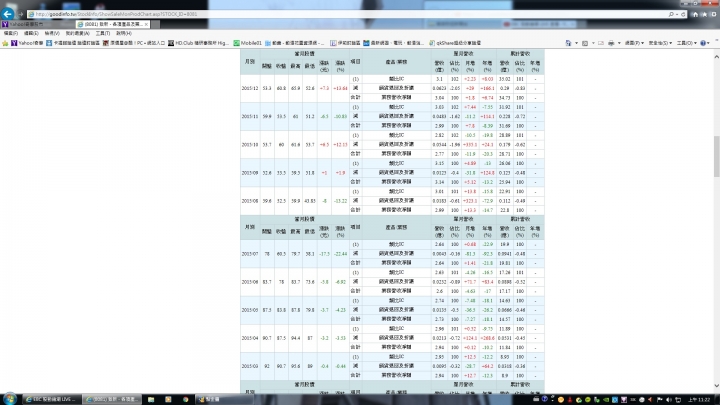The width and height of the screenshot is (720, 405).
Task: Open the 編輯(E) menu
Action: 31,34
